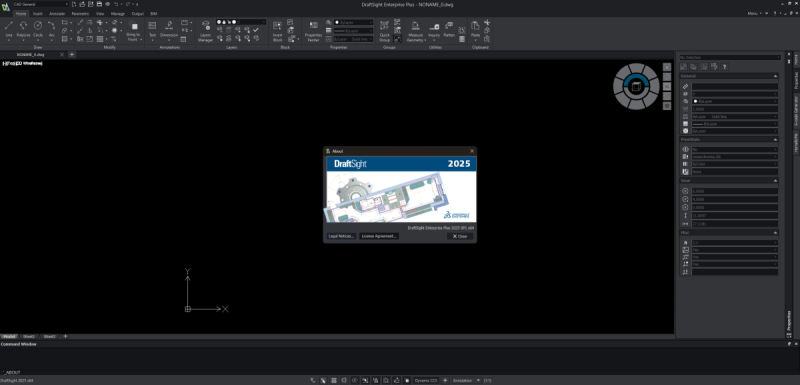Select the Arc drawing tool
The width and height of the screenshot is (800, 385).
[x=52, y=29]
